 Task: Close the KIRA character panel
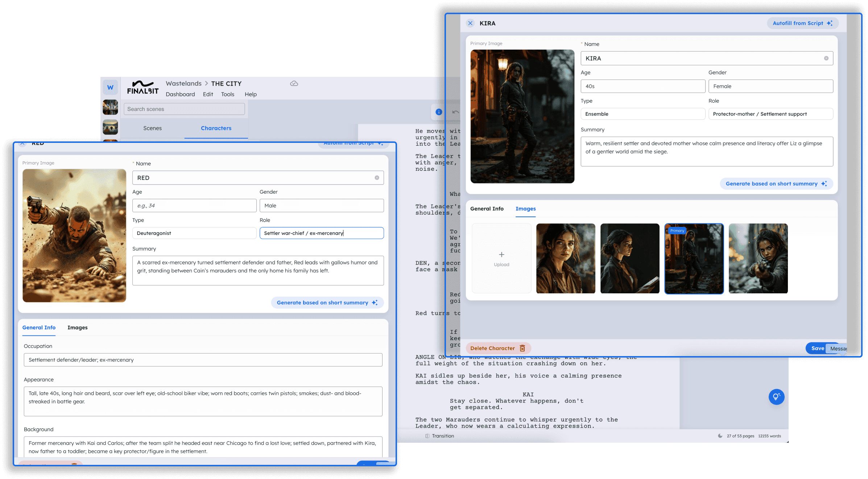click(x=470, y=23)
